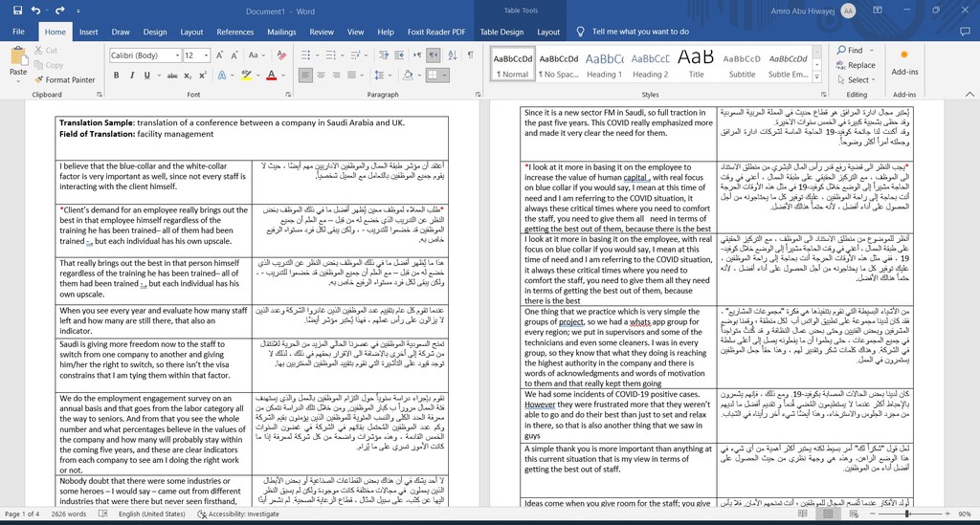
Task: Open the line spacing dropdown
Action: click(382, 76)
